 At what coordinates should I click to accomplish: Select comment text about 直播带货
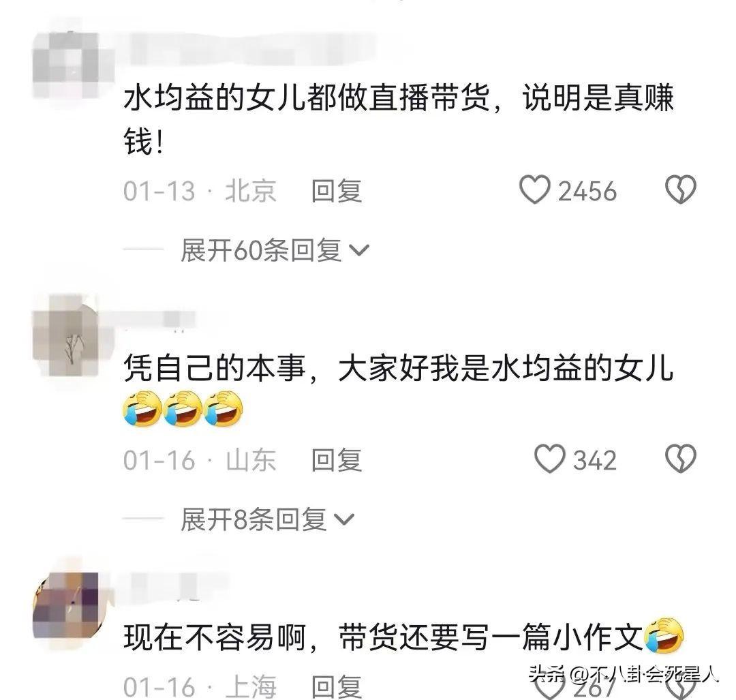point(399,120)
